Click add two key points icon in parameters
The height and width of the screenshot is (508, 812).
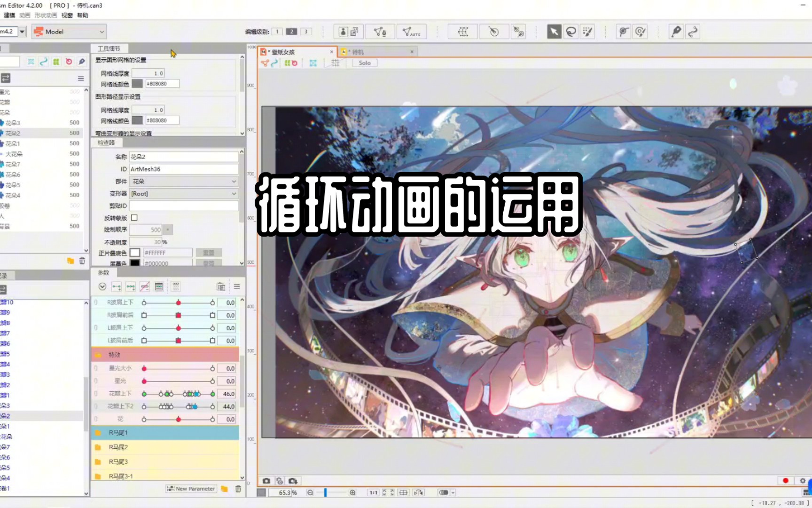coord(117,286)
